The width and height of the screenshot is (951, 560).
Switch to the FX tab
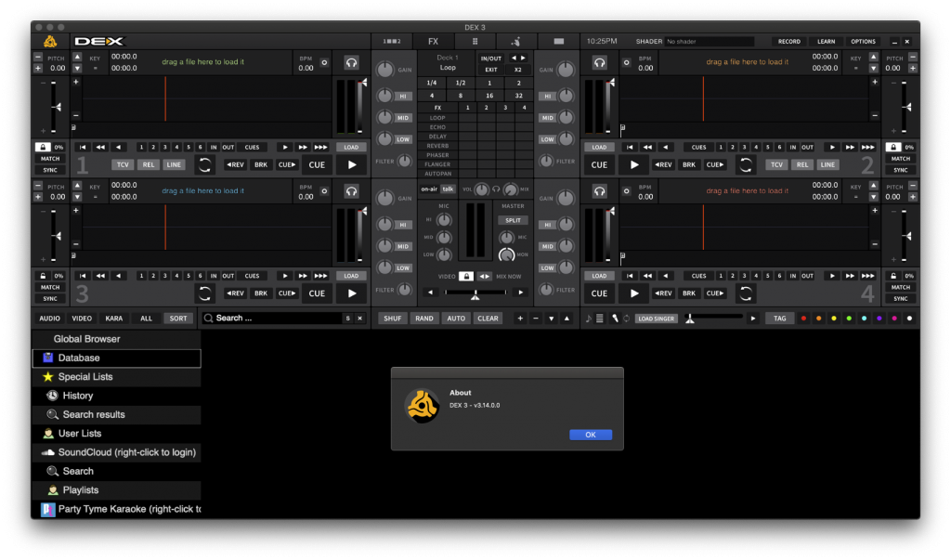click(x=433, y=41)
